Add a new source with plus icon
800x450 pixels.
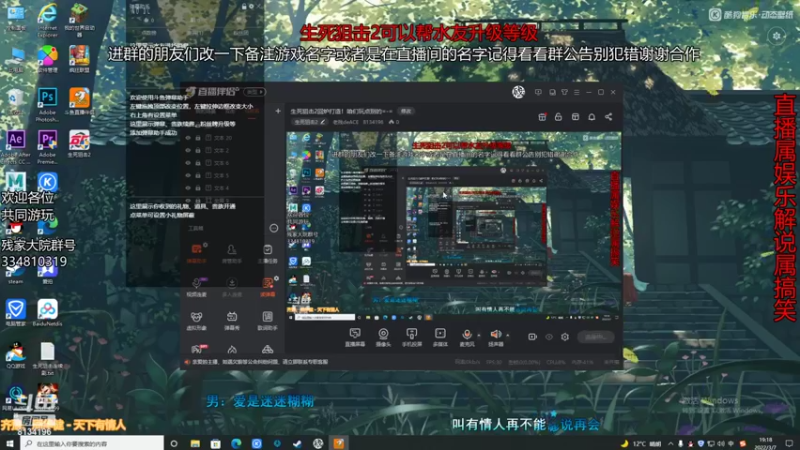(278, 111)
